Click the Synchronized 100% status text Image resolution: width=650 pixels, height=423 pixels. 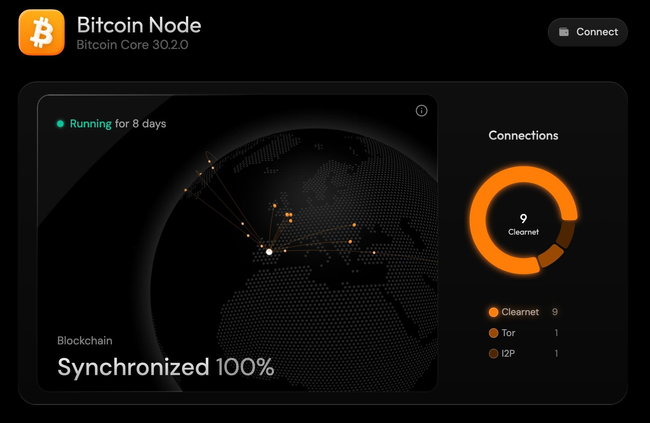click(x=166, y=367)
